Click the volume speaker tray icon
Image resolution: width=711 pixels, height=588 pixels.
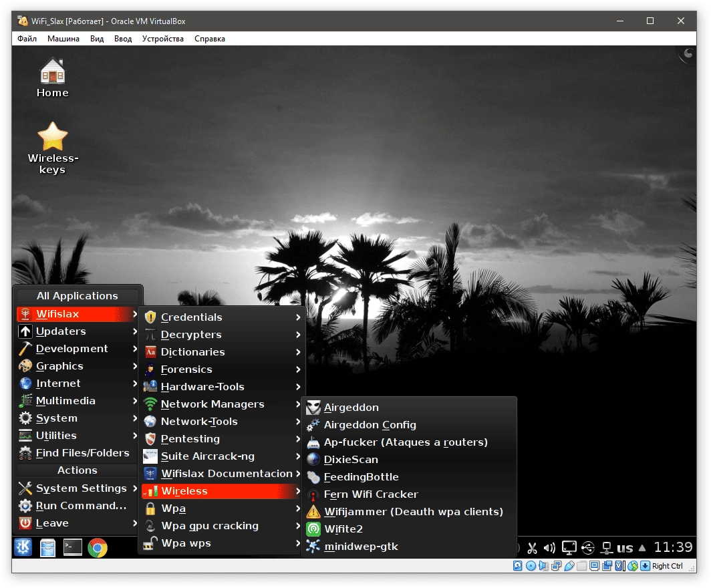(549, 548)
